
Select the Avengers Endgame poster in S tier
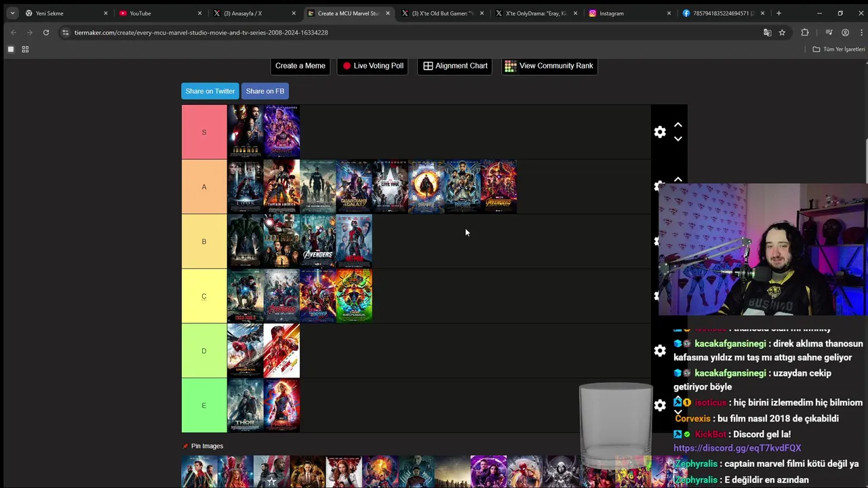pos(281,132)
